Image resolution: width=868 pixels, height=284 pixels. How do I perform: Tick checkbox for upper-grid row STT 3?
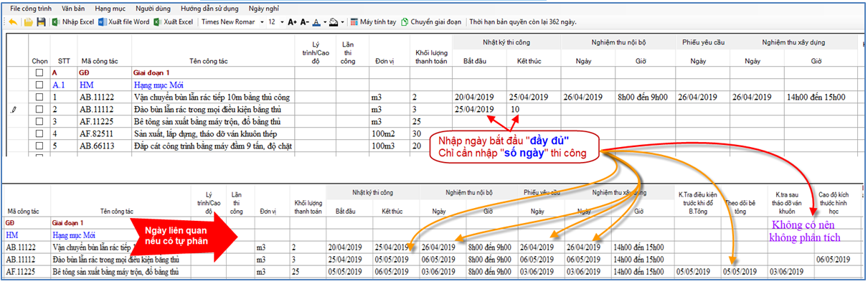pos(39,121)
